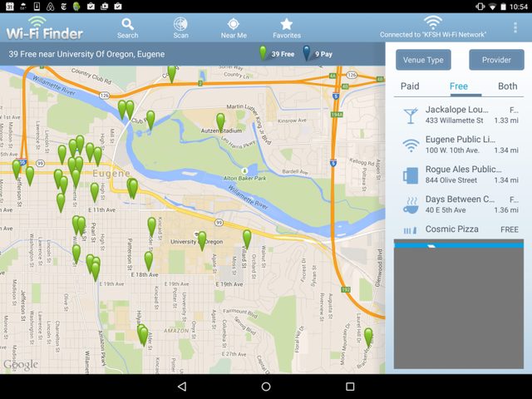This screenshot has width=532, height=399.
Task: Select the Free hotspots tab
Action: click(459, 86)
